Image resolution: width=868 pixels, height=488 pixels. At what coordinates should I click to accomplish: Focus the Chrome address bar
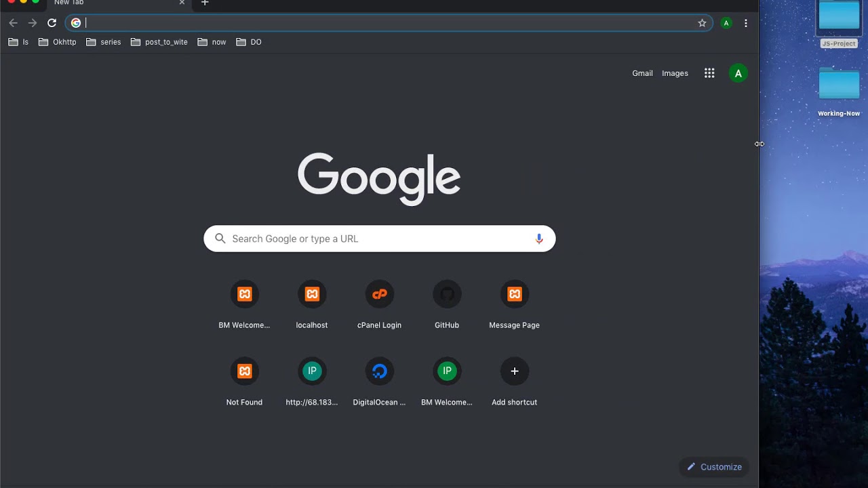coord(390,23)
